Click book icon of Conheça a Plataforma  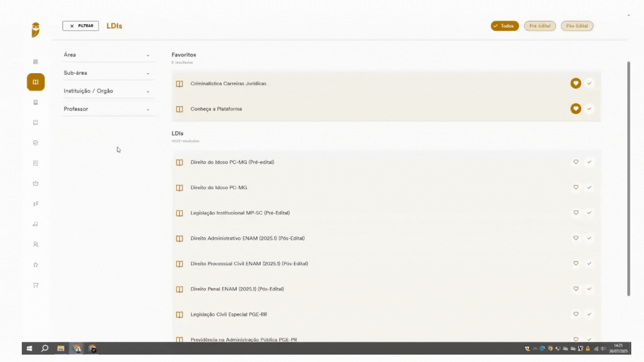click(x=179, y=109)
